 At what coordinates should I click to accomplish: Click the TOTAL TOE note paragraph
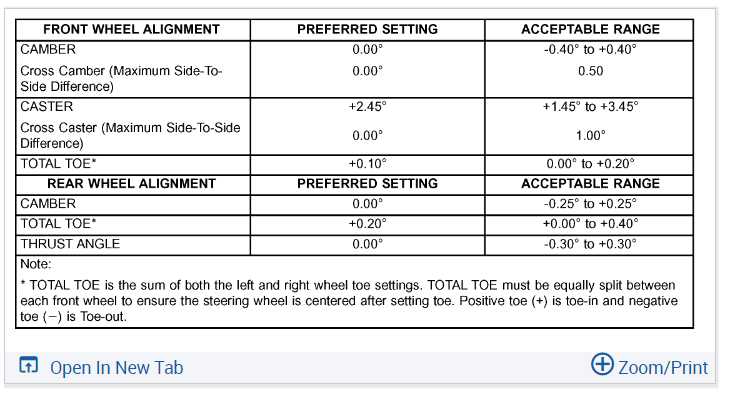pyautogui.click(x=348, y=301)
